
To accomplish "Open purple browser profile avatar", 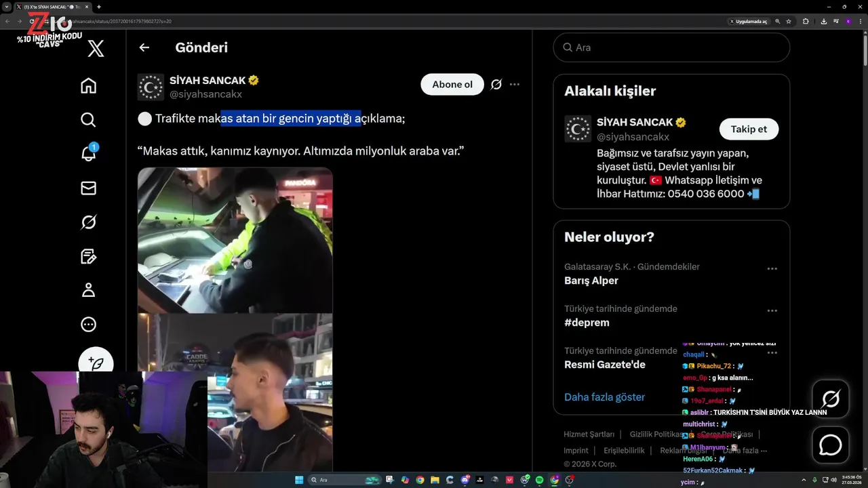I will tap(848, 22).
